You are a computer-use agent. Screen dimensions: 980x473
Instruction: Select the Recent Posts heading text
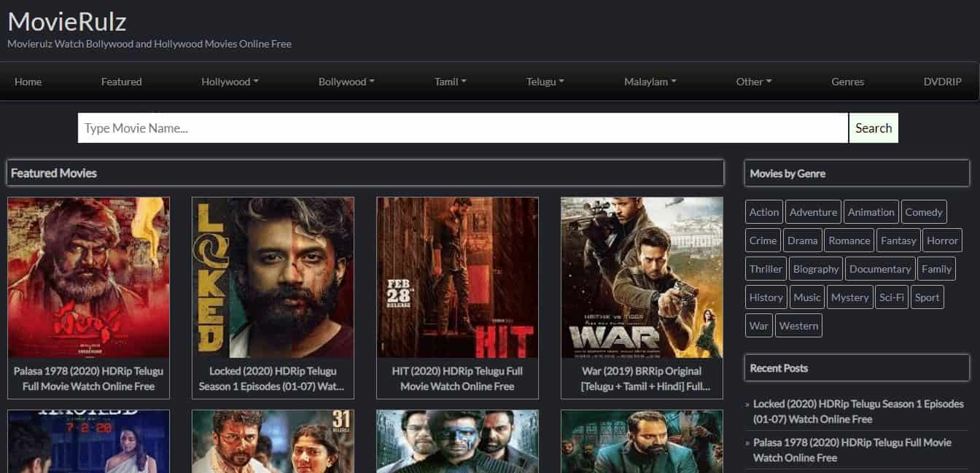779,368
